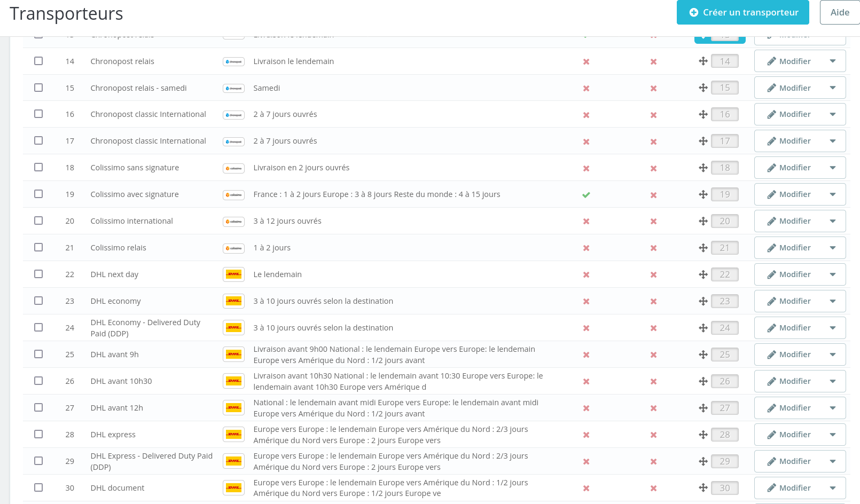860x504 pixels.
Task: Click the position field showing 30
Action: point(725,488)
